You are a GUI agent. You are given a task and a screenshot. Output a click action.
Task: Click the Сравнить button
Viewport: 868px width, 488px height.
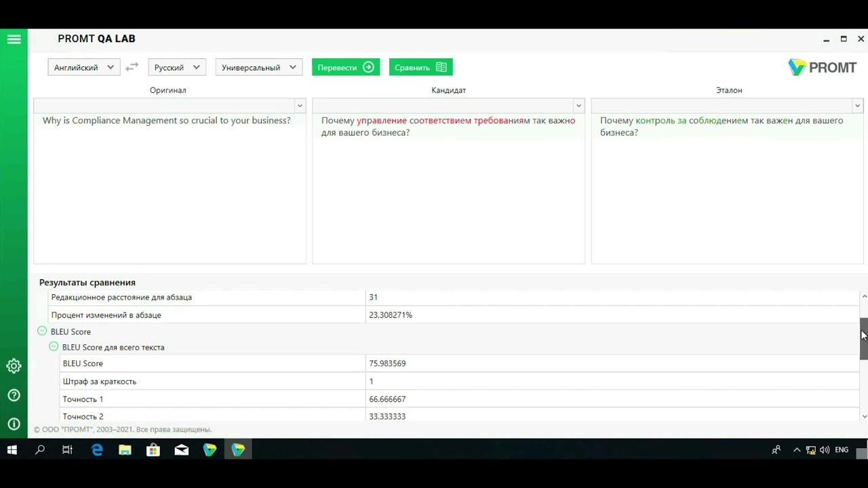pyautogui.click(x=420, y=67)
